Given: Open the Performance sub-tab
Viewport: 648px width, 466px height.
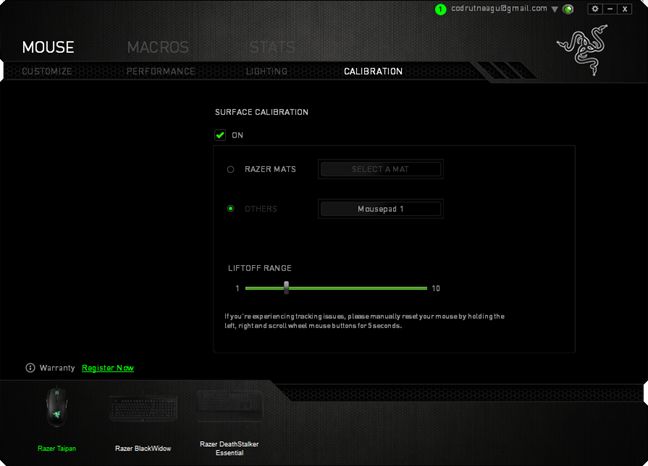Looking at the screenshot, I should (161, 71).
